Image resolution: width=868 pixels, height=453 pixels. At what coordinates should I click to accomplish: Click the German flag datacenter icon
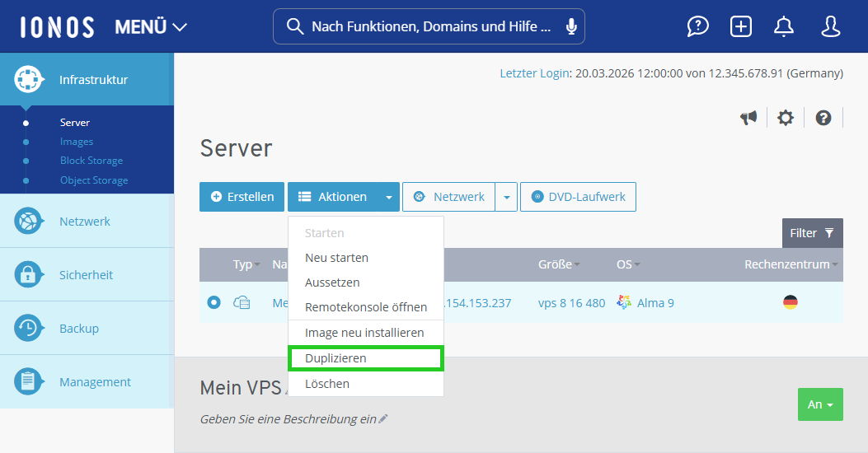pyautogui.click(x=790, y=302)
